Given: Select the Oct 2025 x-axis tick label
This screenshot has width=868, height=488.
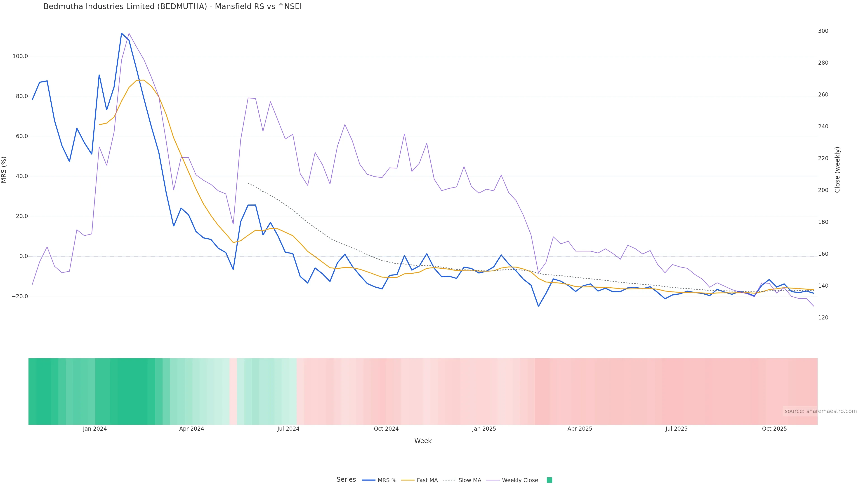Looking at the screenshot, I should click(x=774, y=429).
